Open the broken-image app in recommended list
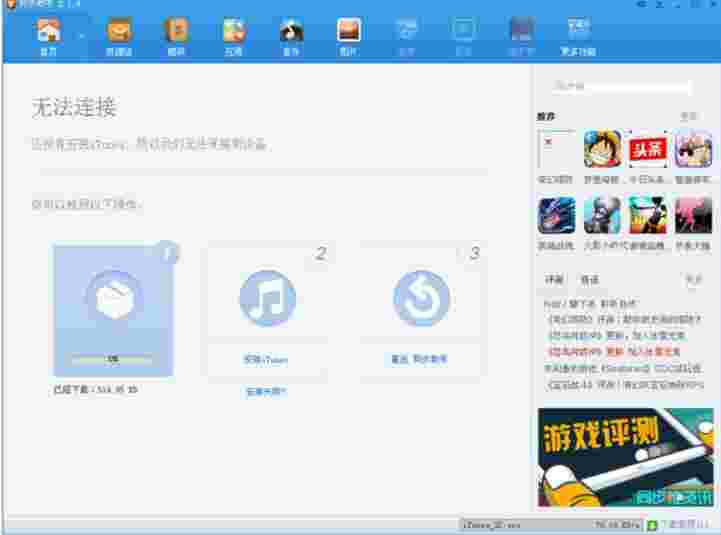 coord(556,150)
